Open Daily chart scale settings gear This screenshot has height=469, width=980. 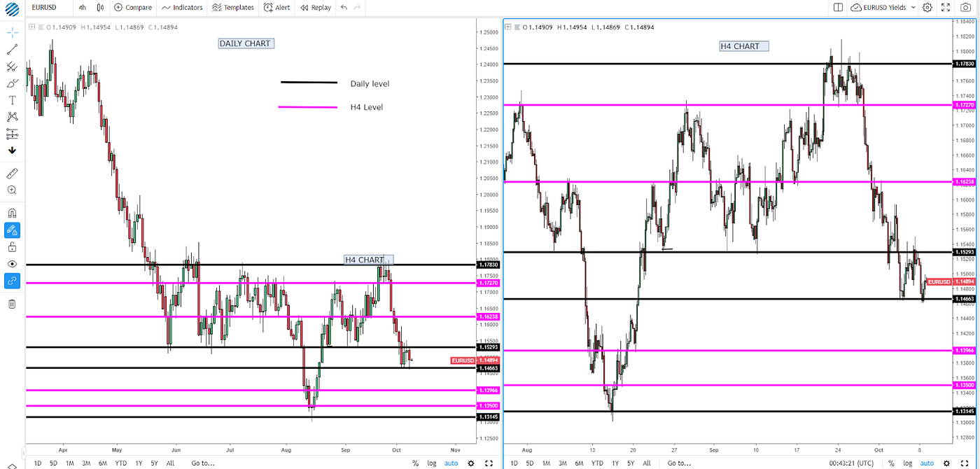pyautogui.click(x=470, y=463)
